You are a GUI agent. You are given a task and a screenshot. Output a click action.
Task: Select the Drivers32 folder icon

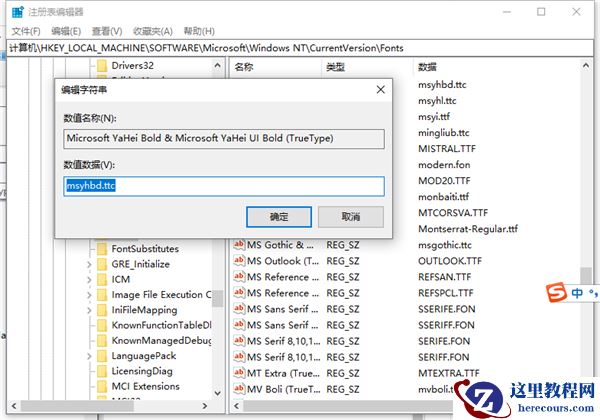pos(102,66)
